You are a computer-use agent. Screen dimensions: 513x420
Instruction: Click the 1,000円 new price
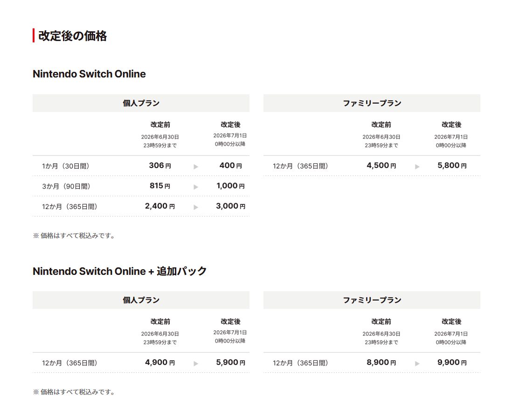point(231,186)
